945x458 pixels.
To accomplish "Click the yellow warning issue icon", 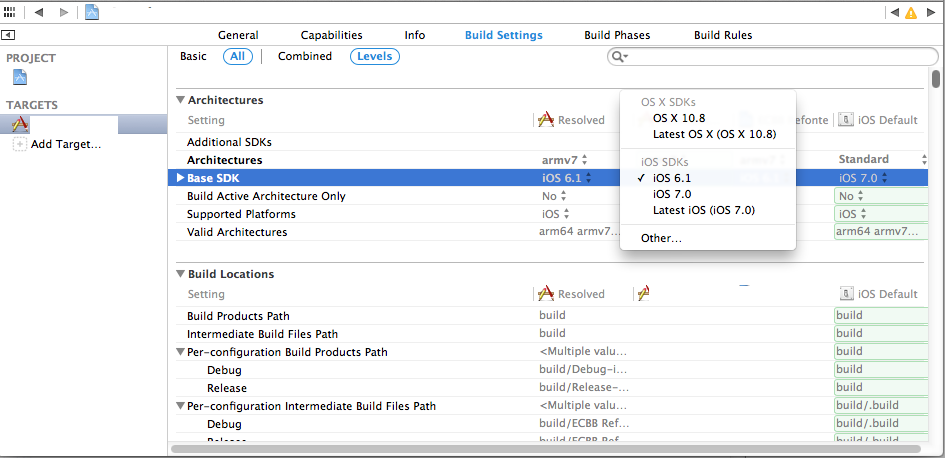I will tap(911, 12).
